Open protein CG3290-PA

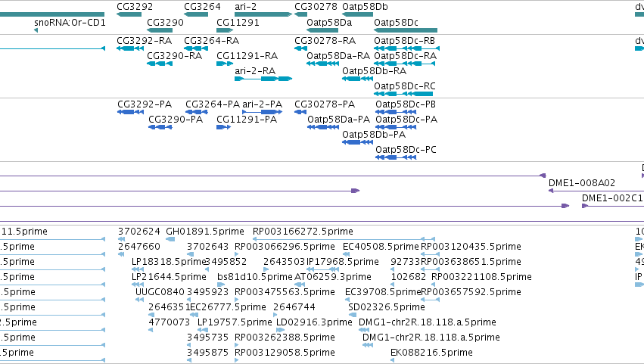176,120
